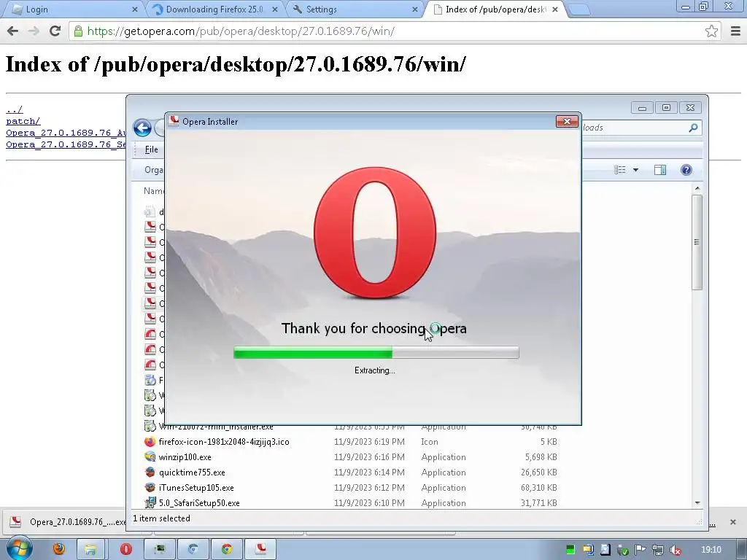Open the patch/ directory link
The image size is (747, 560).
point(23,122)
